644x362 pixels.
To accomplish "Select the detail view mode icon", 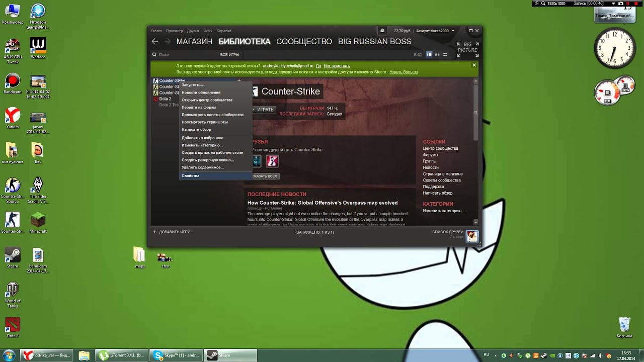I will point(429,54).
